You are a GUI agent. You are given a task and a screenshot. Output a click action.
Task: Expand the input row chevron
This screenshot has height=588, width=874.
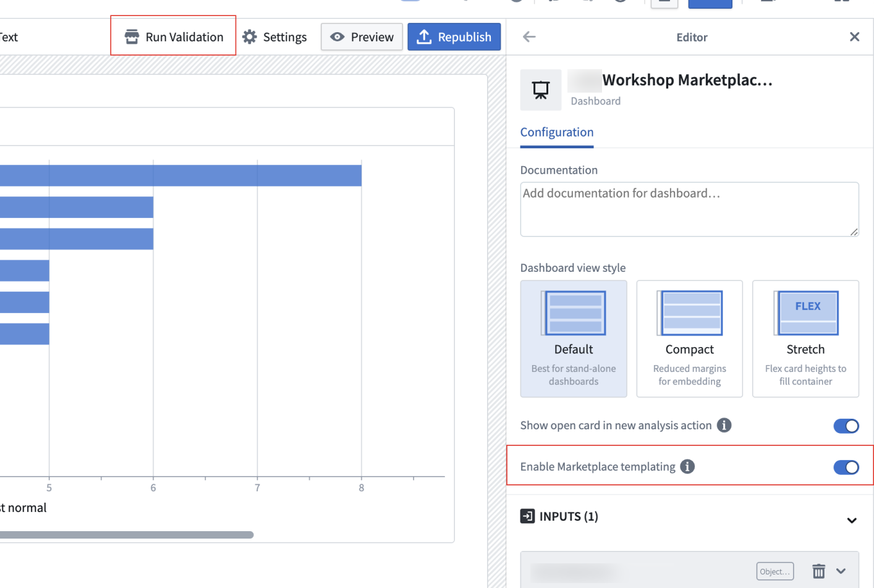click(841, 571)
